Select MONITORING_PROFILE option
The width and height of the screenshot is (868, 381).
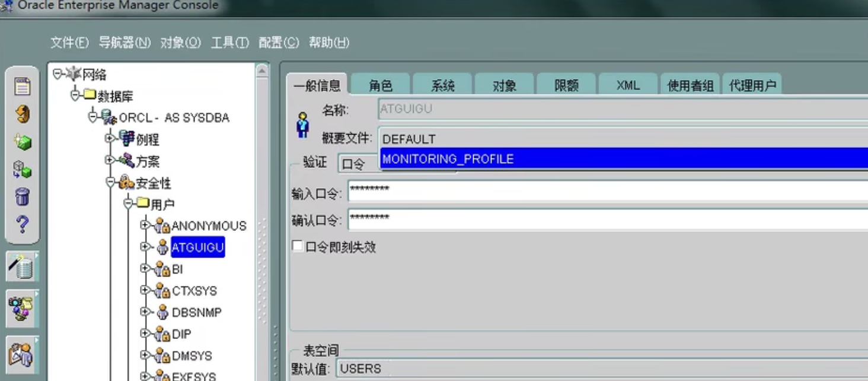pyautogui.click(x=623, y=158)
